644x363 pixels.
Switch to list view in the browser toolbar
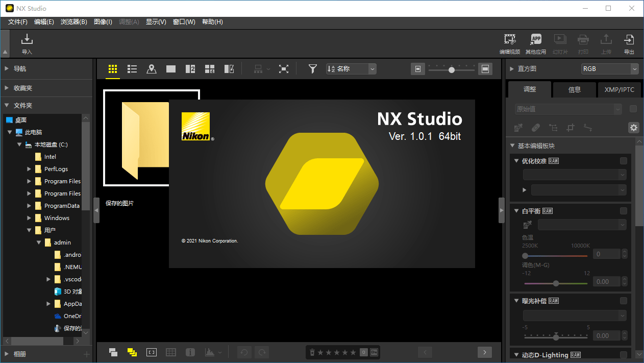point(132,69)
